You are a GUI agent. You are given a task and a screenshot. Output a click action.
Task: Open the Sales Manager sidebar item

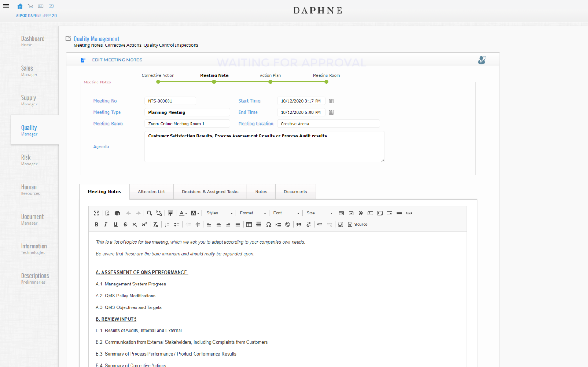[29, 71]
